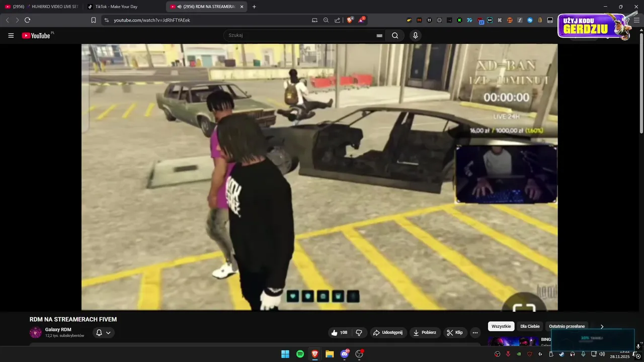Image resolution: width=644 pixels, height=362 pixels.
Task: Select the Ostatnio przesłane filter chip
Action: (567, 326)
